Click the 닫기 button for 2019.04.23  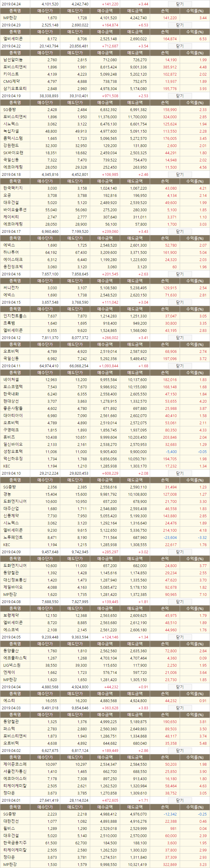click(x=180, y=25)
